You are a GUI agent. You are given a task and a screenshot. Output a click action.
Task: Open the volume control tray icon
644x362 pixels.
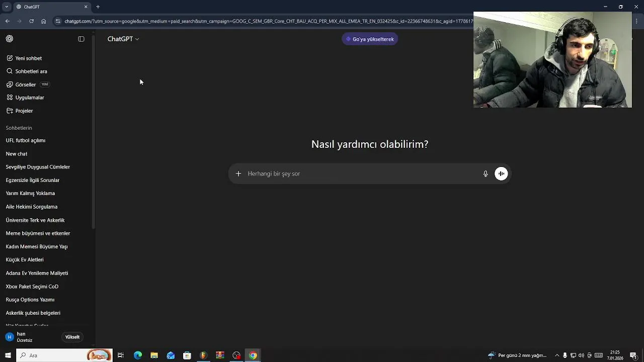(581, 355)
